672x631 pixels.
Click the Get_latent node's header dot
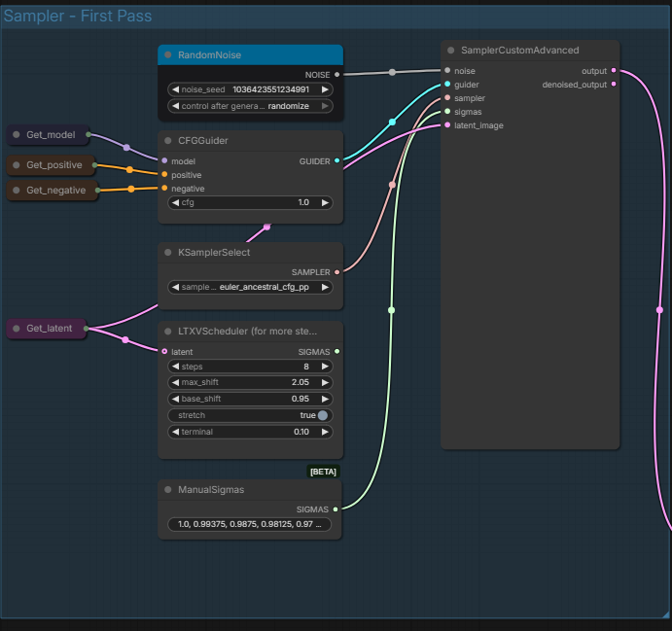17,329
